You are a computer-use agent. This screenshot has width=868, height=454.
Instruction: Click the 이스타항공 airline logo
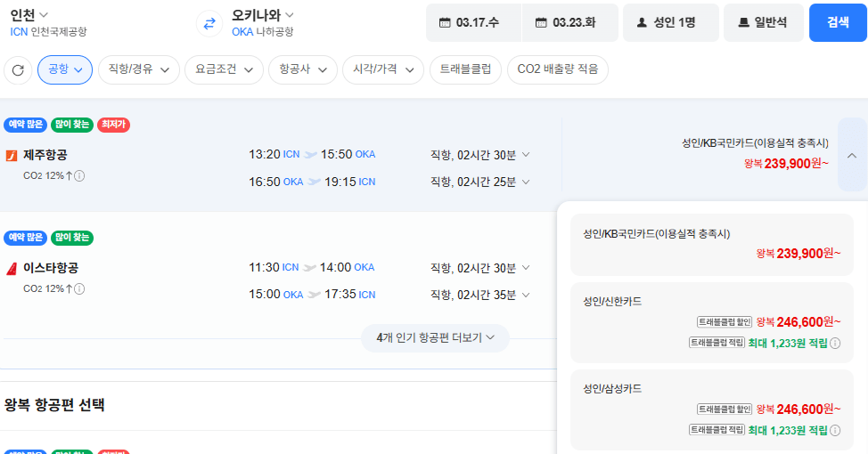pos(12,269)
